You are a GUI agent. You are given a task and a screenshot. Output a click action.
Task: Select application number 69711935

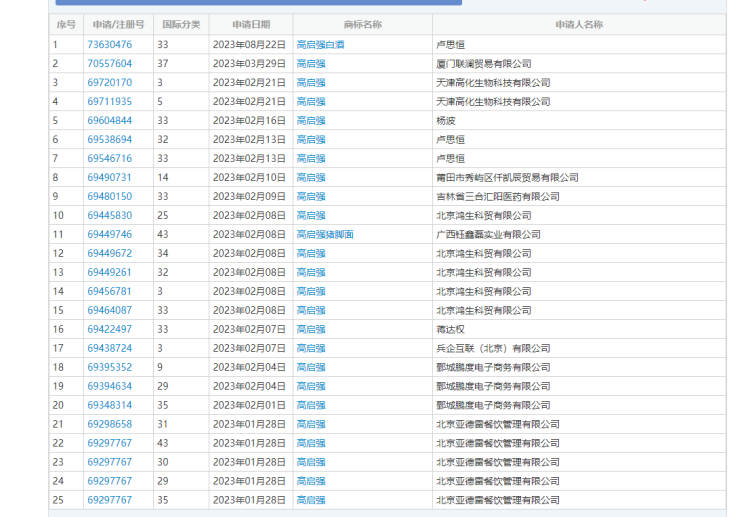click(109, 101)
